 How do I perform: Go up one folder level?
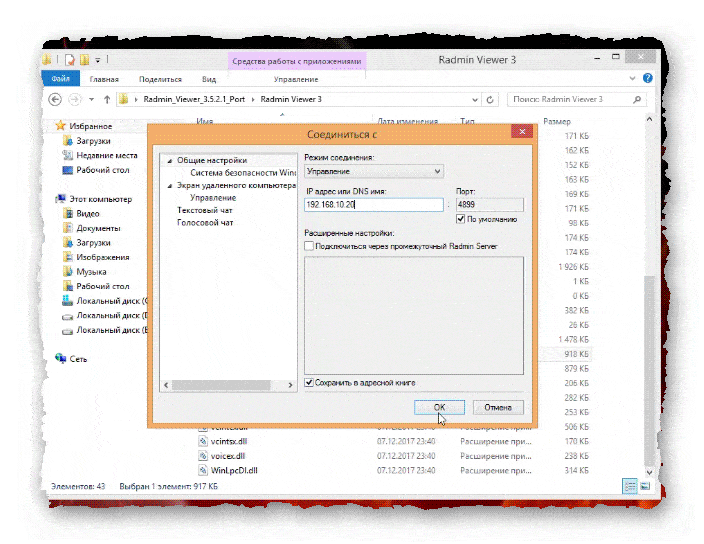tap(107, 99)
